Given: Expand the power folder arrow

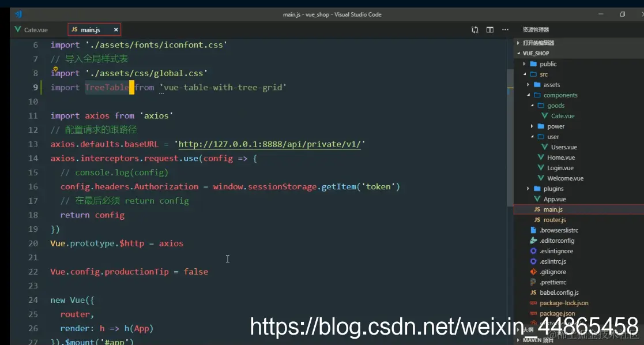Looking at the screenshot, I should tap(532, 126).
